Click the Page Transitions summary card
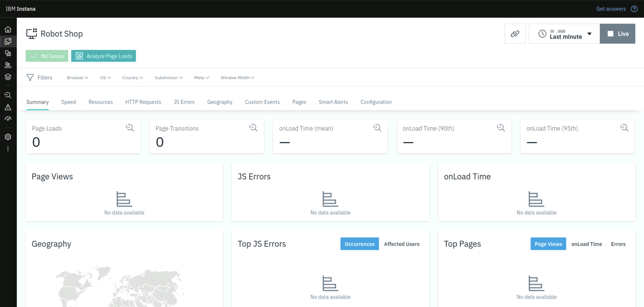Screen dimensions: 644x307 coord(207,136)
